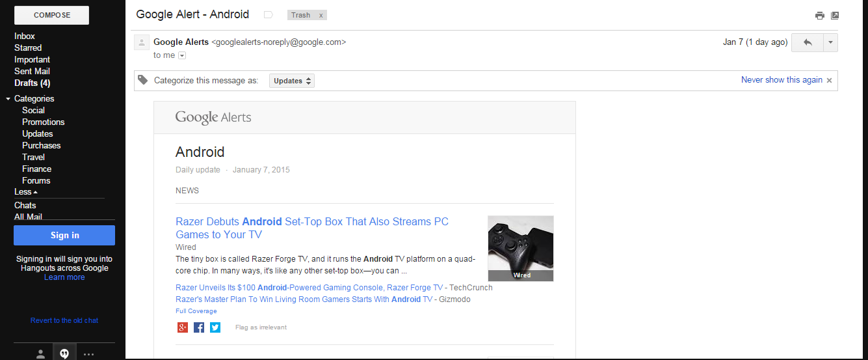Open the Travel category
Viewport: 868px width, 360px height.
tap(33, 157)
